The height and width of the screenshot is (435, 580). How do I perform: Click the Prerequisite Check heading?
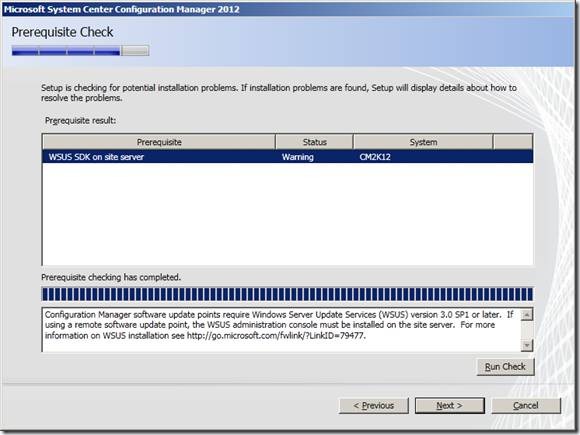pos(62,32)
